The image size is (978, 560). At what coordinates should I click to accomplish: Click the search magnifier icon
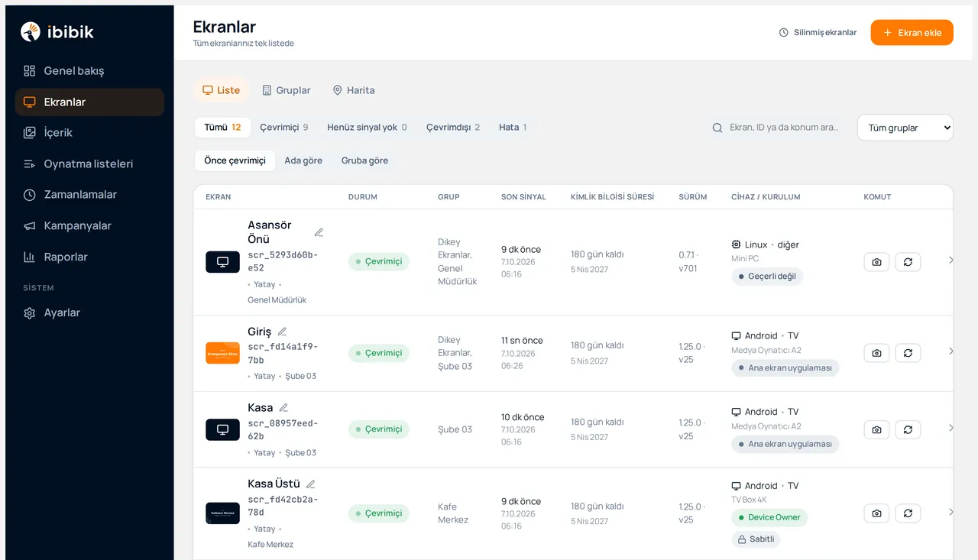717,128
